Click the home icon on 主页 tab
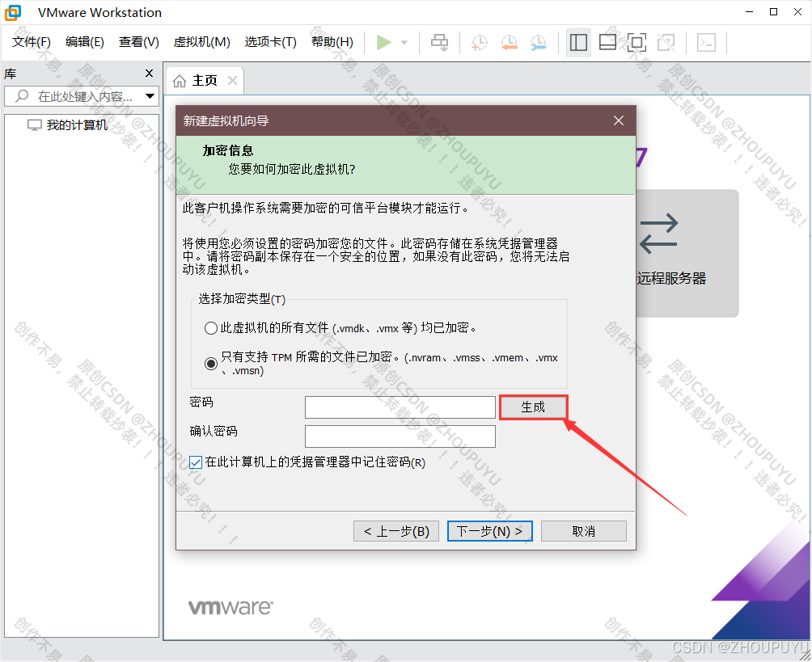The height and width of the screenshot is (662, 812). click(180, 82)
